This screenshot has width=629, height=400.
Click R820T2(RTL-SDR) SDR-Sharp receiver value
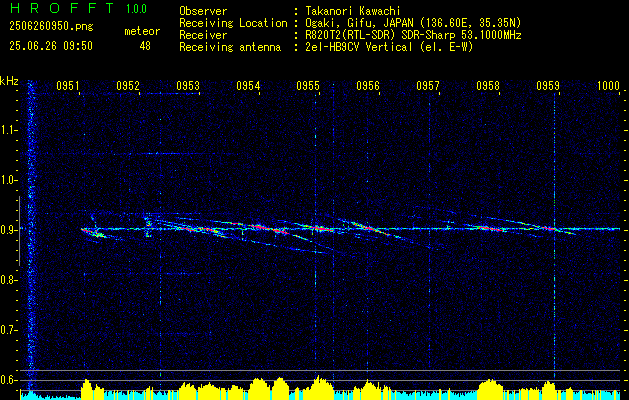[413, 35]
